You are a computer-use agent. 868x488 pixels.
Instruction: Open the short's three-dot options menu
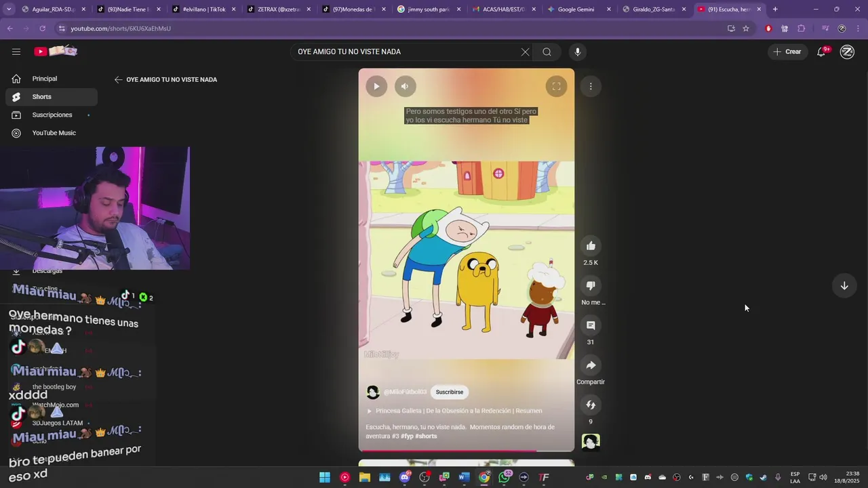[591, 86]
